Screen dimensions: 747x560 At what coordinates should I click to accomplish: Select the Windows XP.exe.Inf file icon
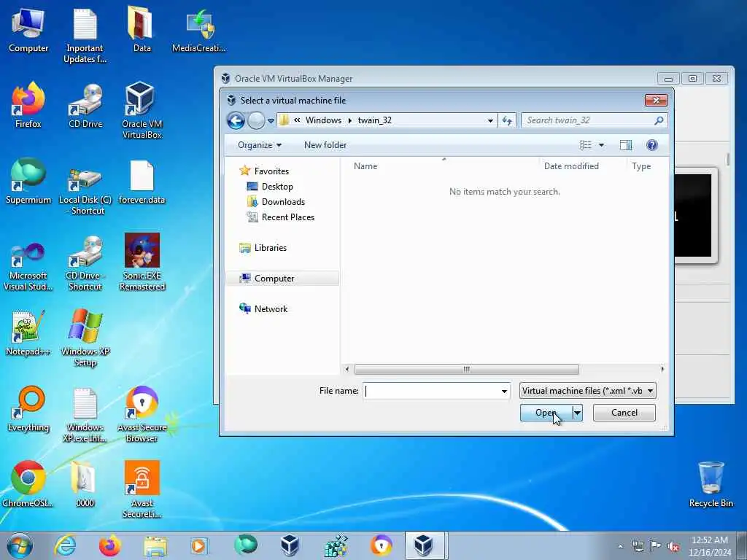click(x=85, y=414)
